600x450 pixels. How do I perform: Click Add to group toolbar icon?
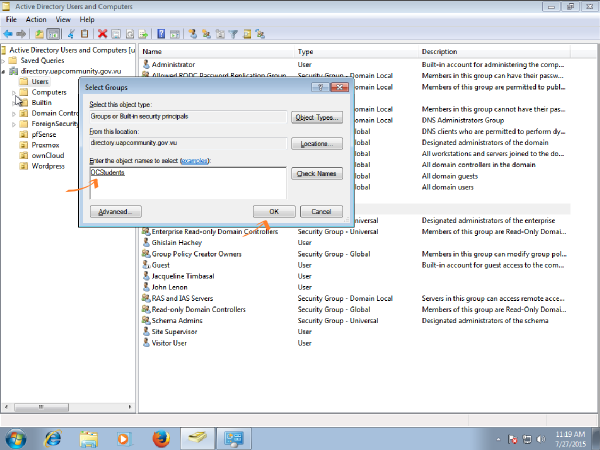(261, 34)
